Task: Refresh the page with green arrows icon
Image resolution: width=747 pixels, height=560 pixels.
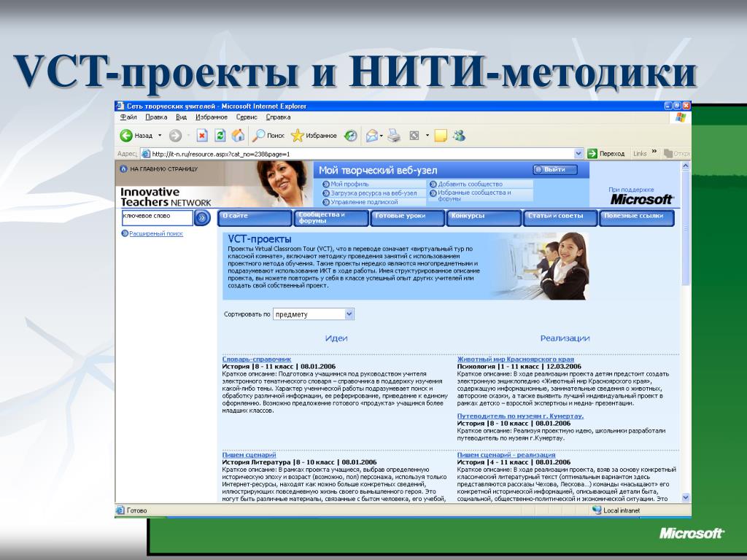Action: [x=220, y=136]
